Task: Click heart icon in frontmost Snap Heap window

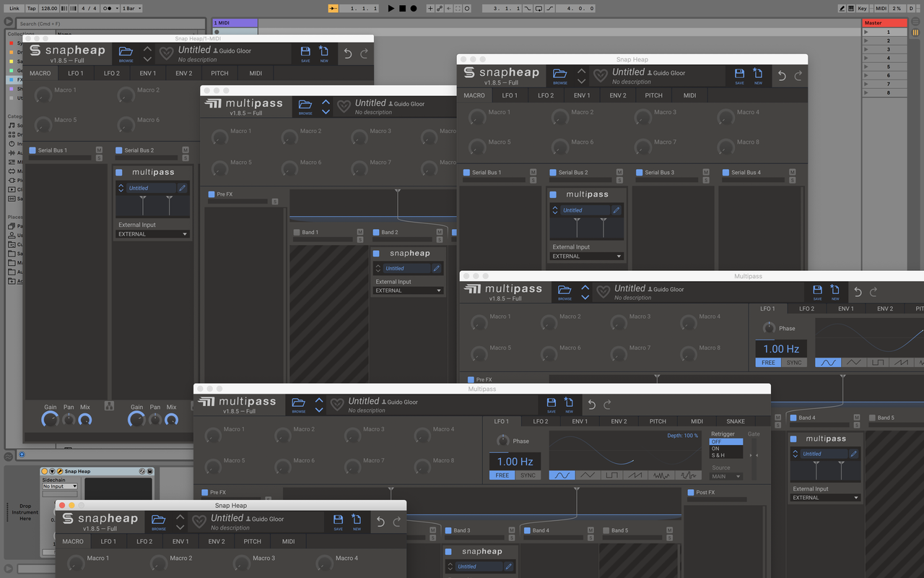Action: (x=199, y=522)
